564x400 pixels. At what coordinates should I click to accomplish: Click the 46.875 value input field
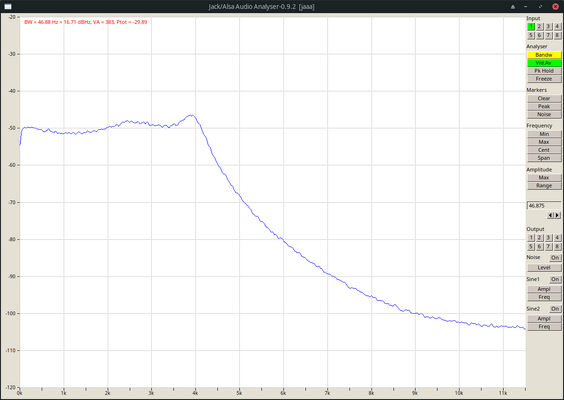click(x=544, y=206)
